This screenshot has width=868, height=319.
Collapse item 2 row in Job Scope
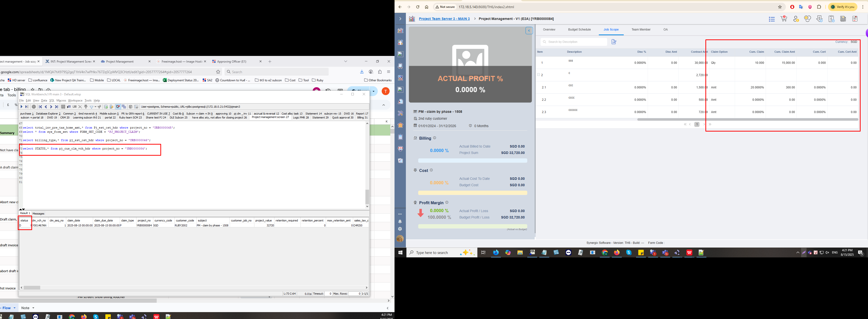pyautogui.click(x=538, y=75)
